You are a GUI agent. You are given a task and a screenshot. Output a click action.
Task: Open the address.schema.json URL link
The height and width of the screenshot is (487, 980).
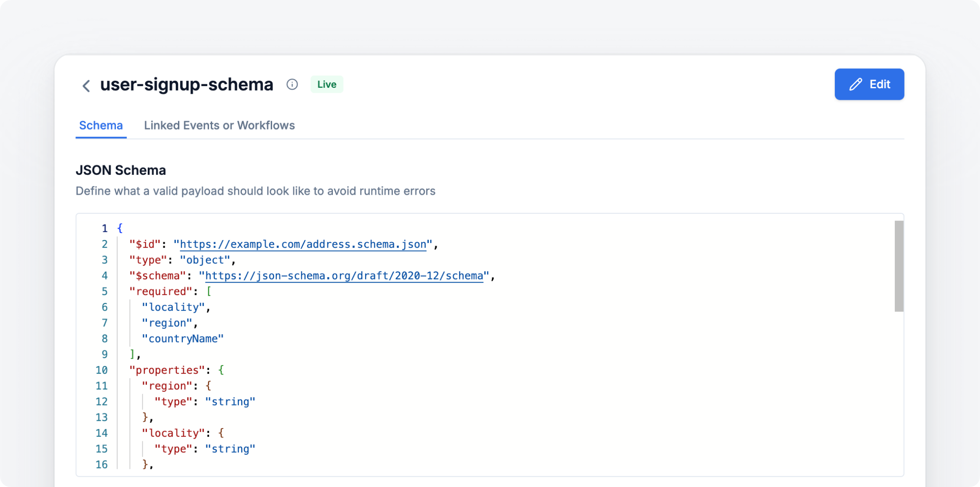[x=303, y=244]
